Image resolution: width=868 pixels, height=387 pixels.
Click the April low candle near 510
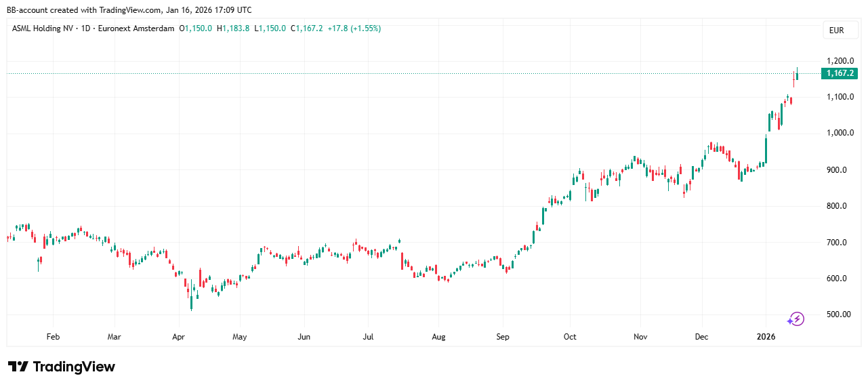192,302
